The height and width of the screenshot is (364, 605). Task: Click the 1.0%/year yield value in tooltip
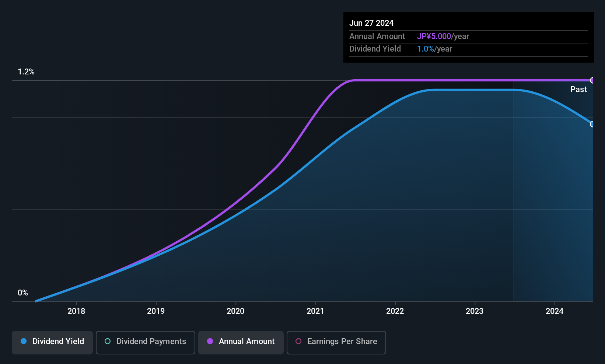(435, 49)
